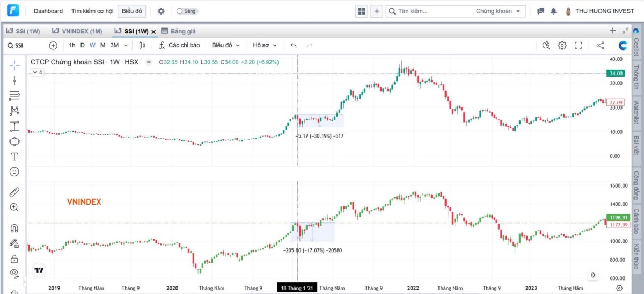644x294 pixels.
Task: Click the TradingView logo on chart
Action: [x=39, y=270]
